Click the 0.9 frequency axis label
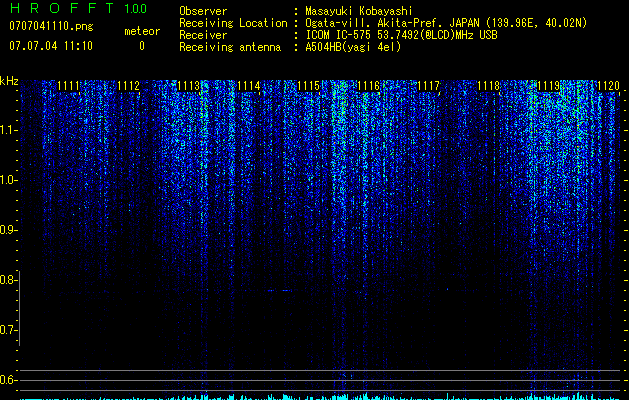 (x=8, y=230)
